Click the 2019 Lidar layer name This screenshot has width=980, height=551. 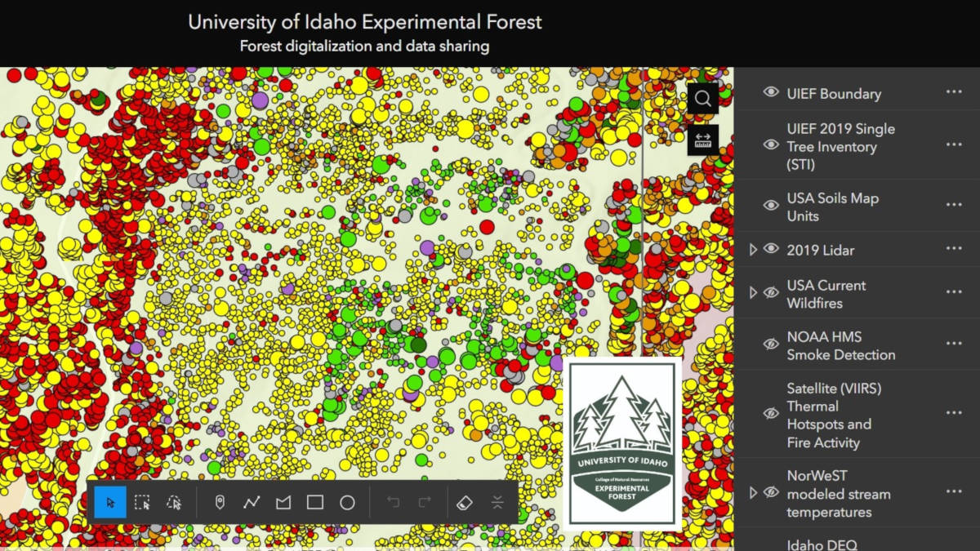pyautogui.click(x=821, y=251)
